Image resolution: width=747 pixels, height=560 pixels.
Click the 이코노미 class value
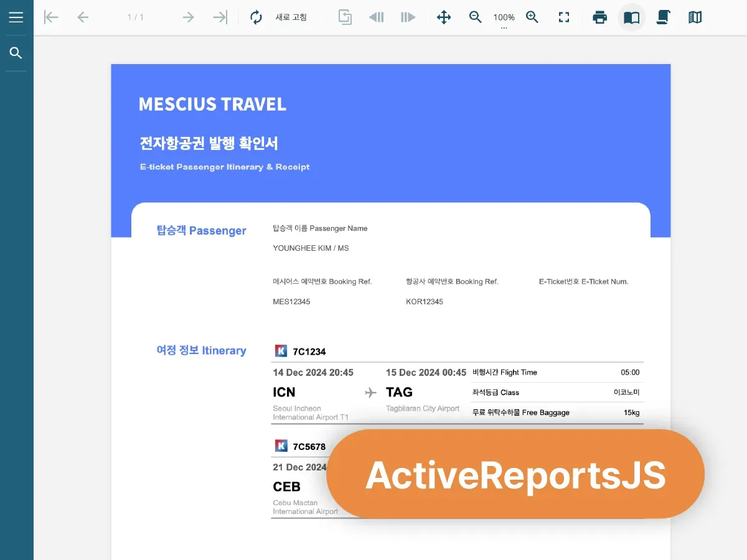[x=626, y=393]
